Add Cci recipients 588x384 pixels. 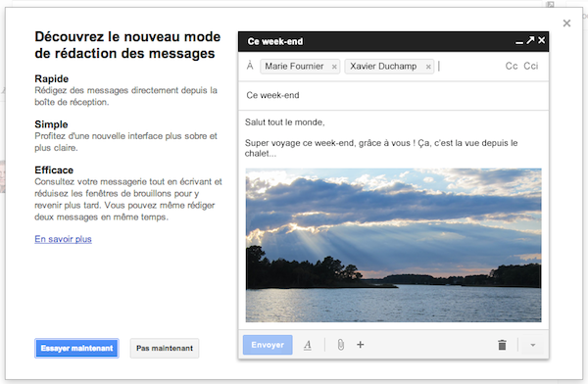(x=531, y=66)
